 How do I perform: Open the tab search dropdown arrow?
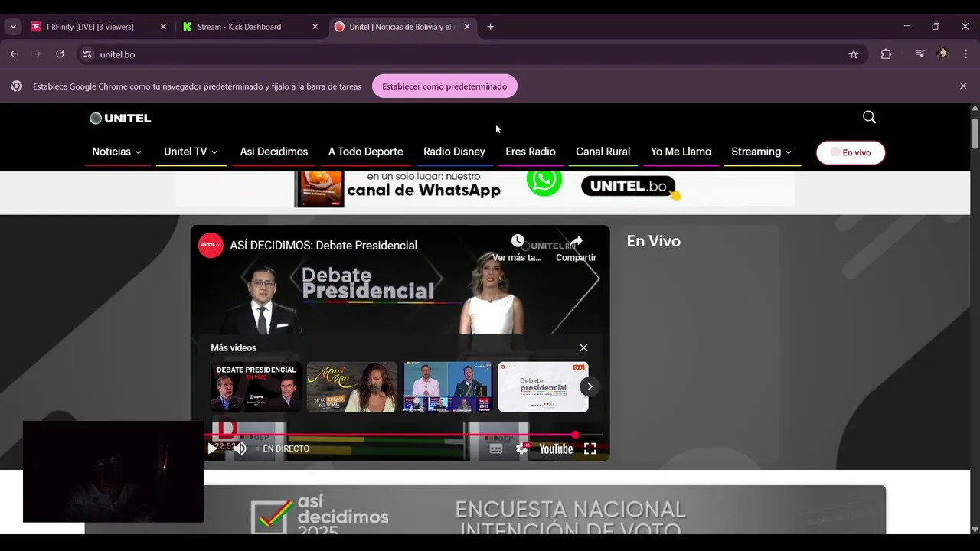point(13,27)
